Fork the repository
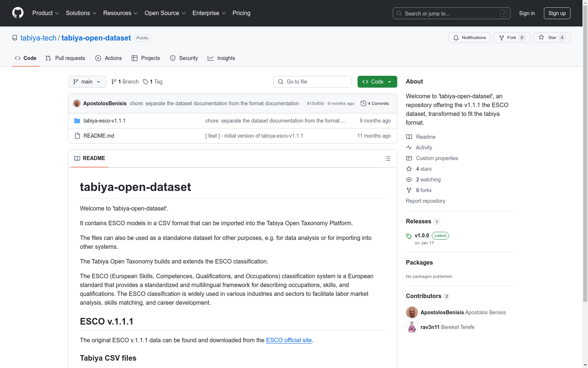588x368 pixels. click(x=512, y=38)
